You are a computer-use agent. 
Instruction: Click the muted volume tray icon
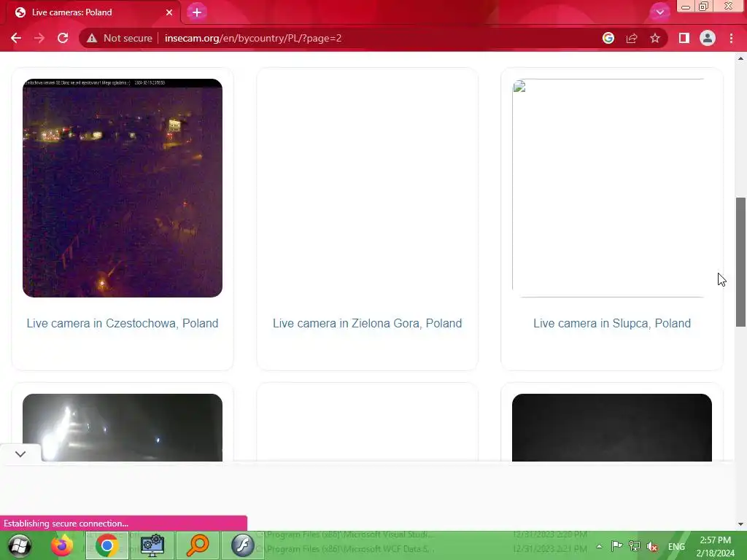click(x=652, y=547)
